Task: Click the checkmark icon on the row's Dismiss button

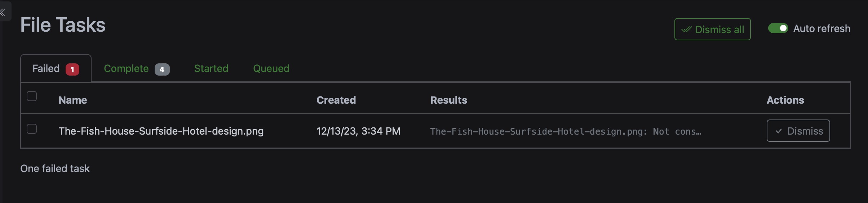Action: pos(779,131)
